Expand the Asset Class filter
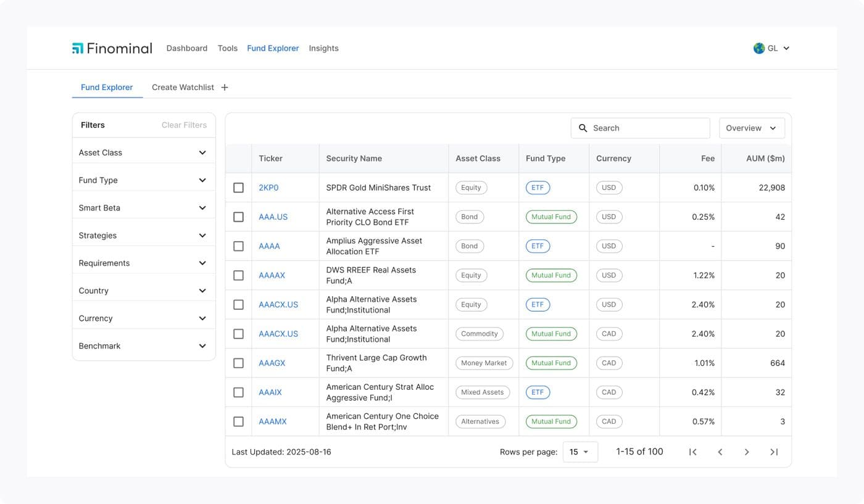This screenshot has height=504, width=864. [x=144, y=152]
